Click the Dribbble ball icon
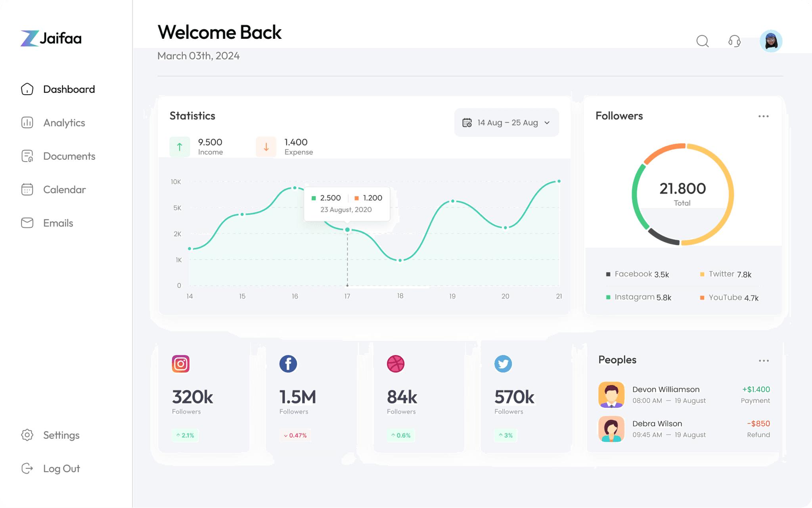The image size is (812, 508). [x=396, y=364]
